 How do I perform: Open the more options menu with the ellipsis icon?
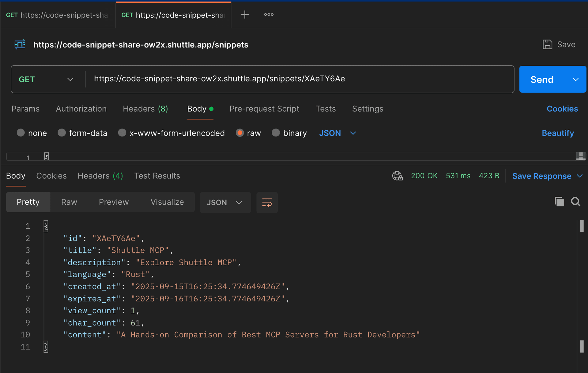coord(269,14)
